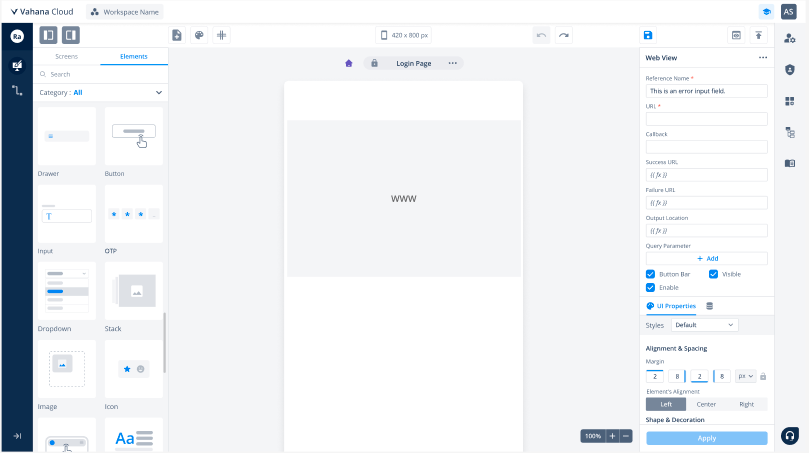Toggle the margin lock icon
Screen dimensions: 809x453
tap(763, 377)
